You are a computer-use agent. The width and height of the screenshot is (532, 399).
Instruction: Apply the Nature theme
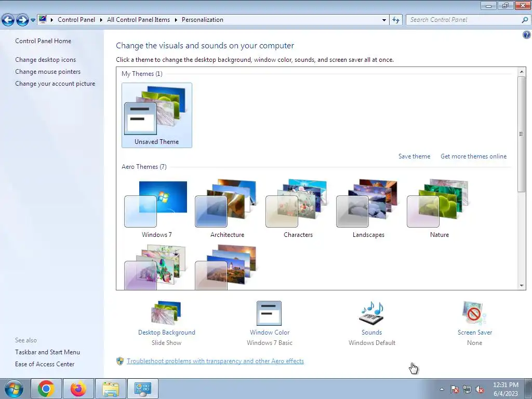[440, 208]
